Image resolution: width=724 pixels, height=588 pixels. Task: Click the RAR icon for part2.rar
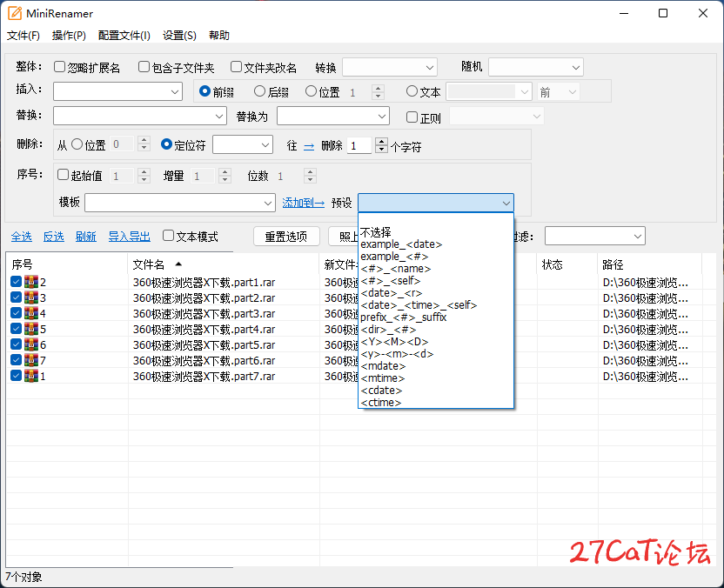click(31, 297)
